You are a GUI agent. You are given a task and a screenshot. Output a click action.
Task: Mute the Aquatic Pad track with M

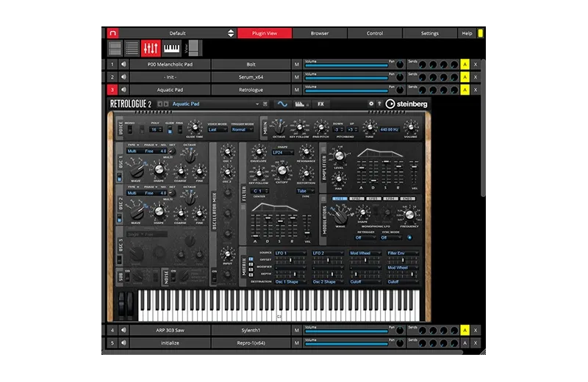[297, 90]
